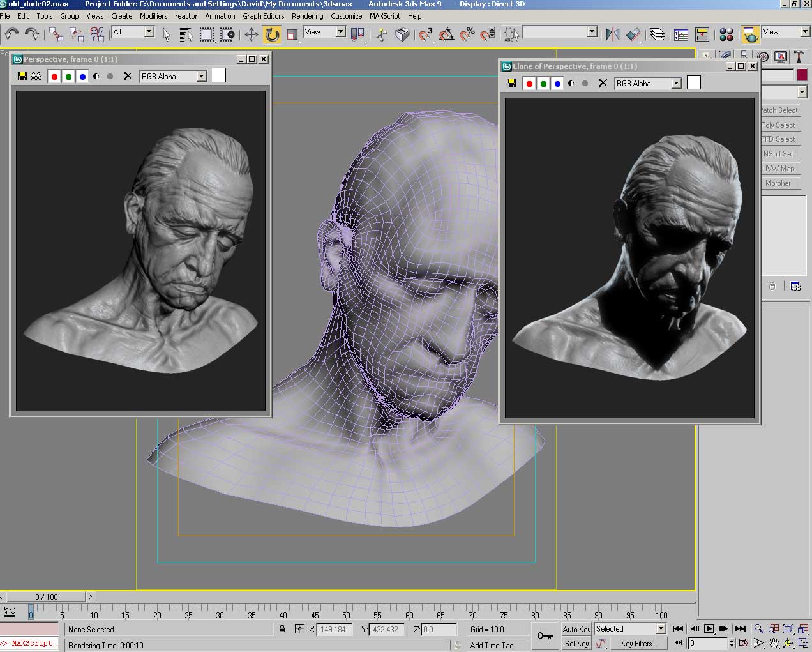
Task: Toggle the selection lock padlock
Action: click(x=282, y=629)
